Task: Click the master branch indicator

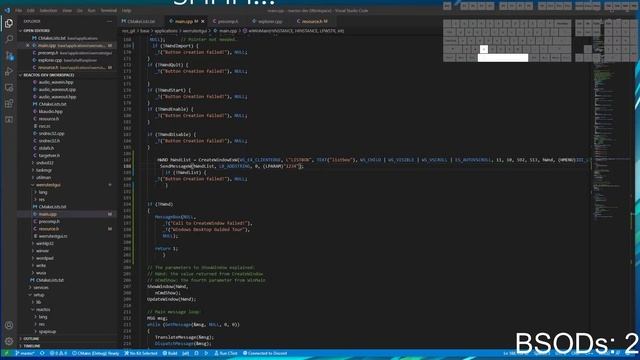Action: pyautogui.click(x=24, y=353)
